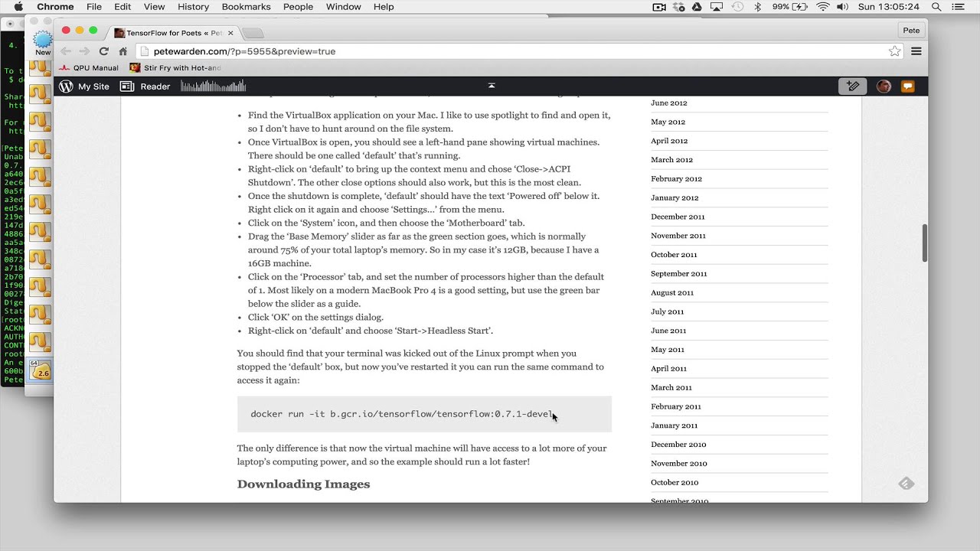This screenshot has height=551, width=980.
Task: Write a new post with pencil icon
Action: [x=853, y=86]
